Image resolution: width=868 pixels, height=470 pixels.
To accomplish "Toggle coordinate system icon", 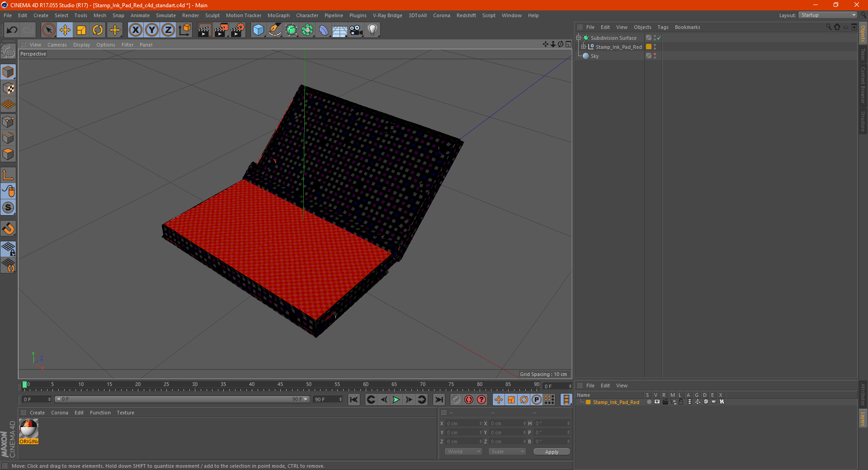I will (x=185, y=30).
